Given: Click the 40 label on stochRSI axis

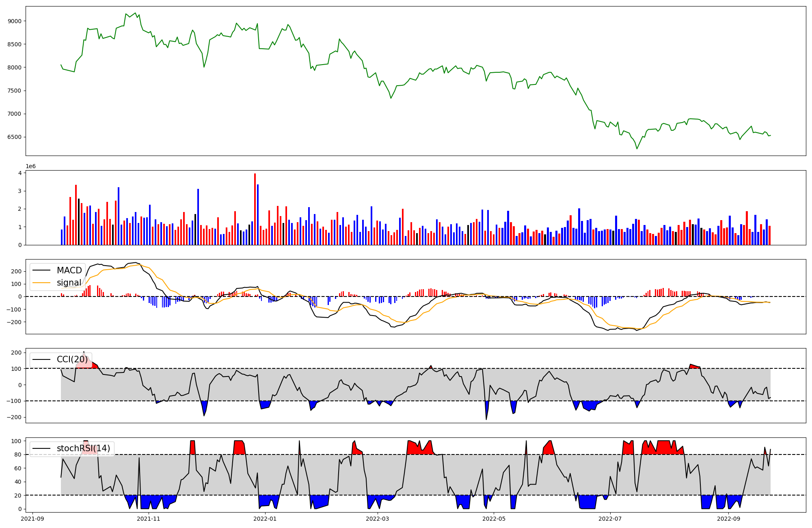Looking at the screenshot, I should pyautogui.click(x=18, y=482).
